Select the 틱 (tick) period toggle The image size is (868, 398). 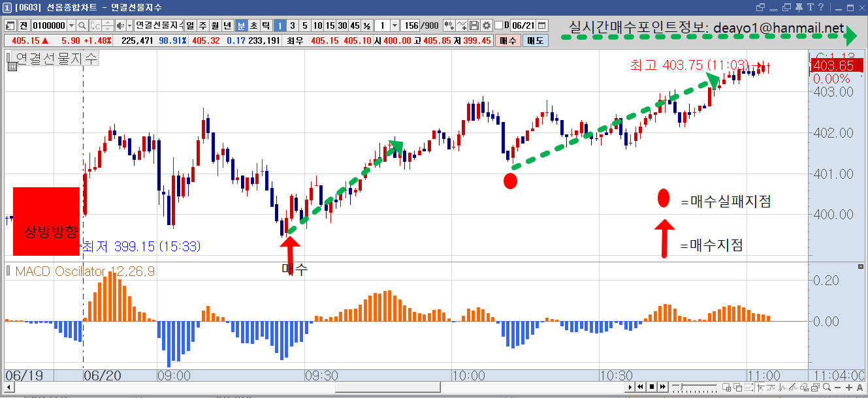click(x=266, y=25)
